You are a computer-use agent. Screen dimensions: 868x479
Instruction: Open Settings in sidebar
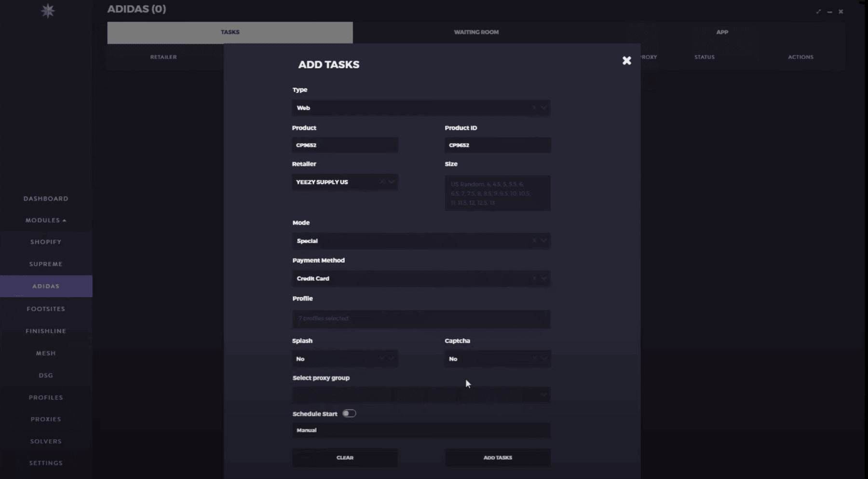click(46, 463)
